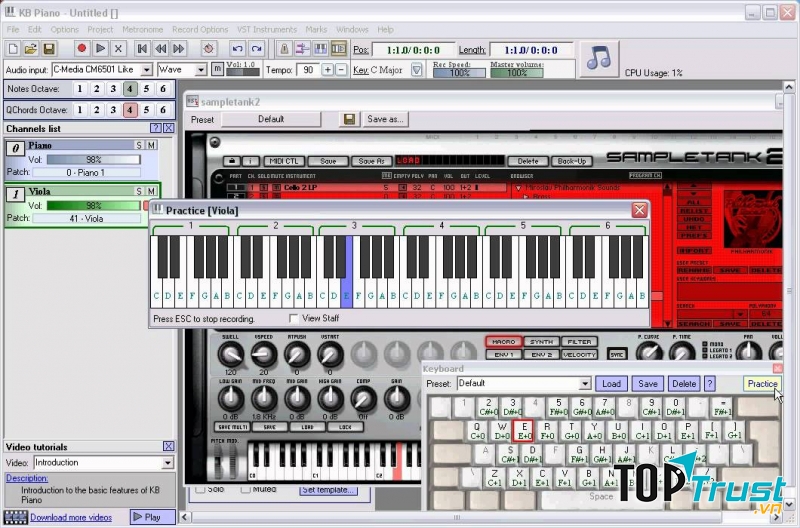Screen dimensions: 800x528
Task: Click the Load button in Keyboard panel
Action: [x=611, y=384]
